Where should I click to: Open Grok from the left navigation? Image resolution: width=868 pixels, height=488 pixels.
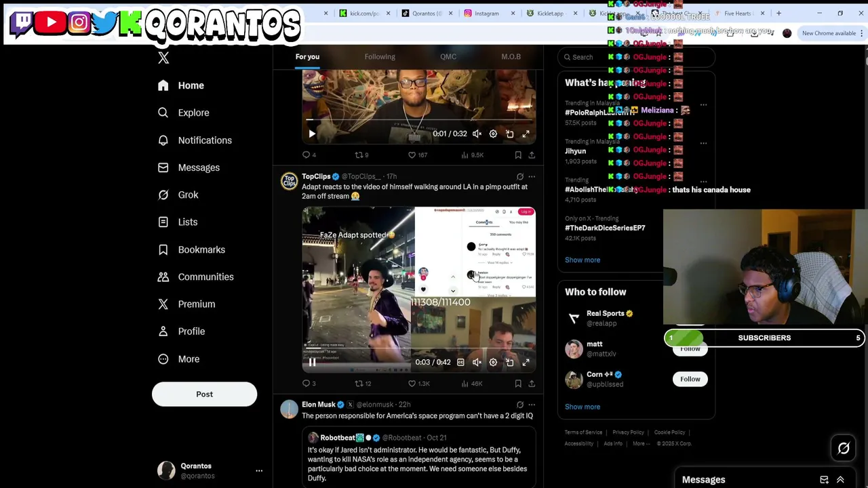(x=178, y=195)
